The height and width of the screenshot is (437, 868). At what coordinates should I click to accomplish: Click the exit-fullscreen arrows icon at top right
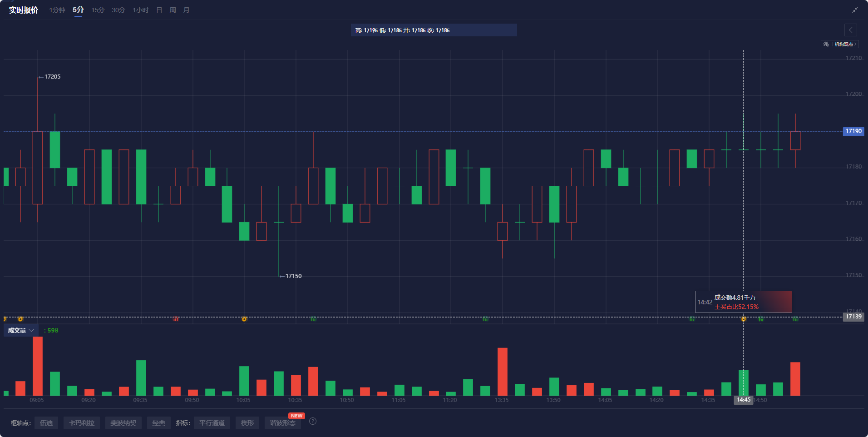(855, 9)
